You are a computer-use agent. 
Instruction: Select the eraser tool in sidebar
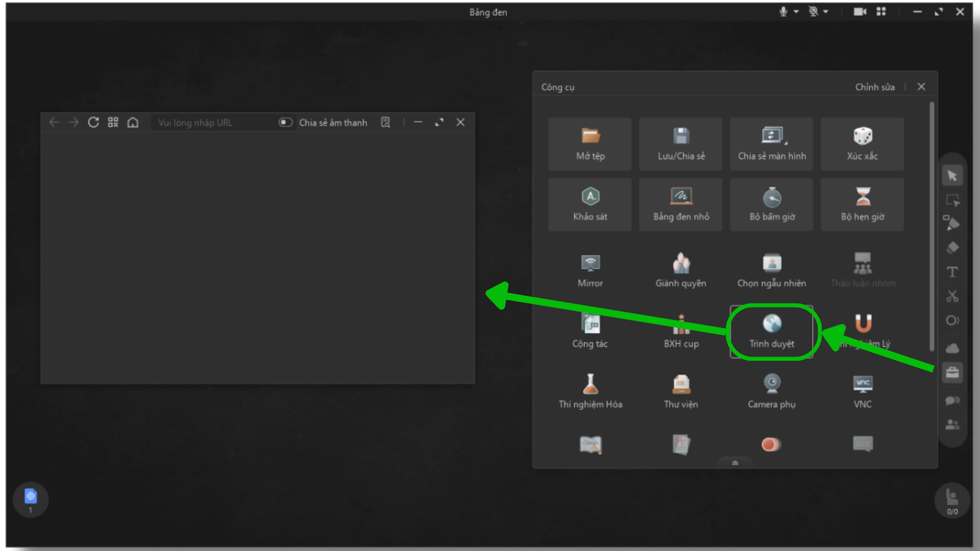[952, 248]
